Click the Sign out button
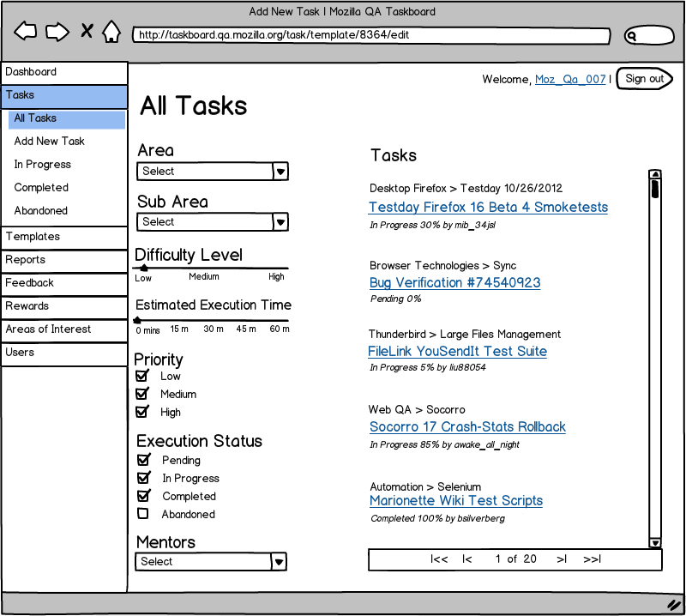The height and width of the screenshot is (616, 686). click(645, 79)
